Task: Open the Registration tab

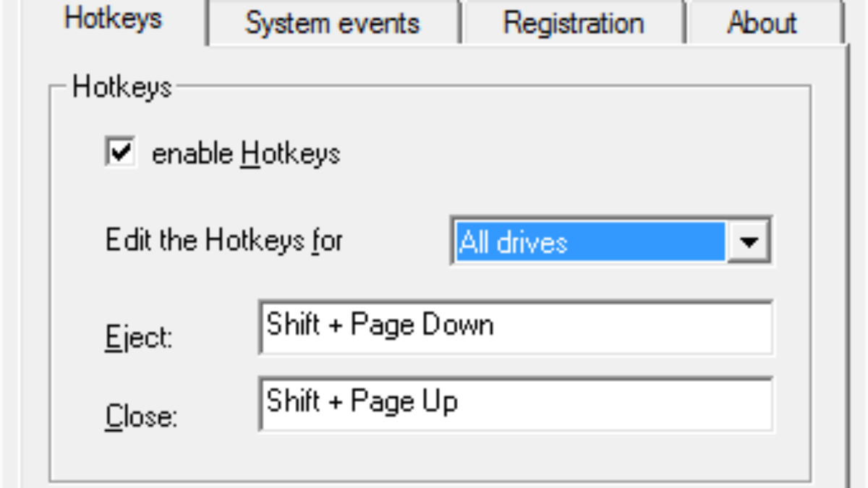Action: [573, 23]
